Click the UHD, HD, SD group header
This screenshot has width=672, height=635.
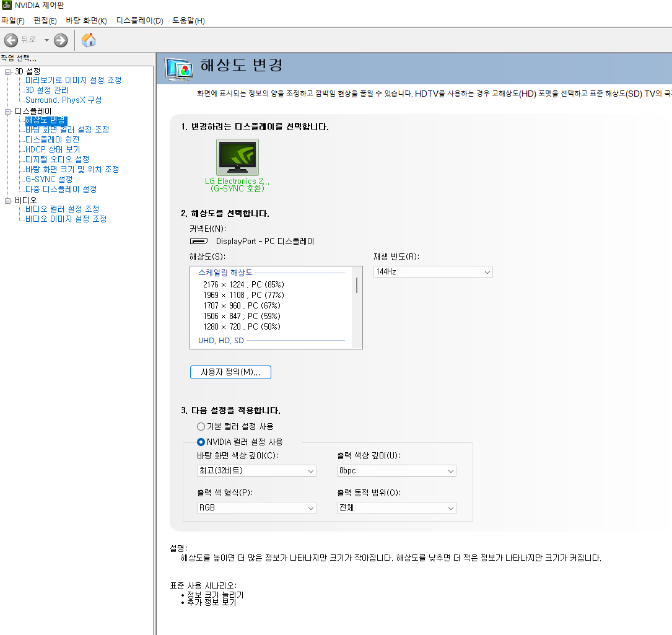[221, 341]
